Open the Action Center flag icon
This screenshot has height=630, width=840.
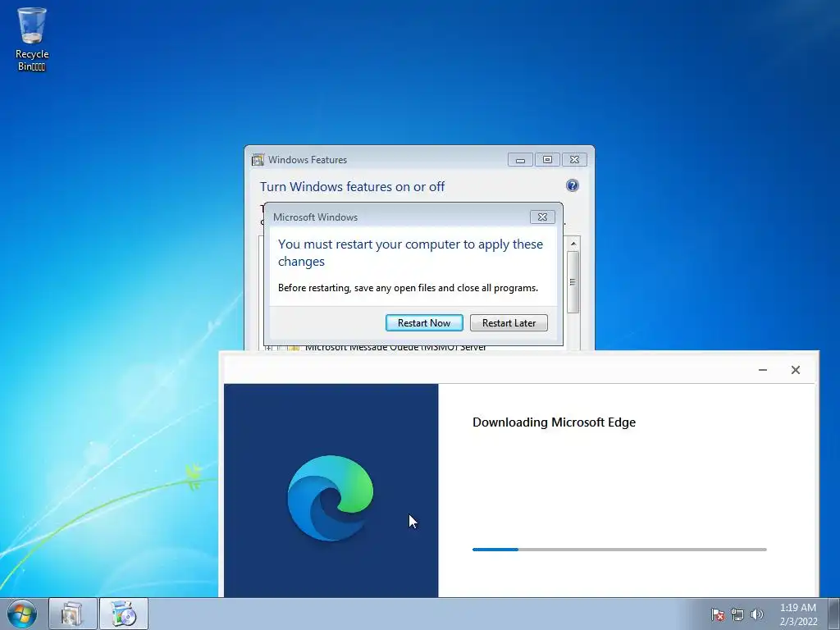[717, 614]
